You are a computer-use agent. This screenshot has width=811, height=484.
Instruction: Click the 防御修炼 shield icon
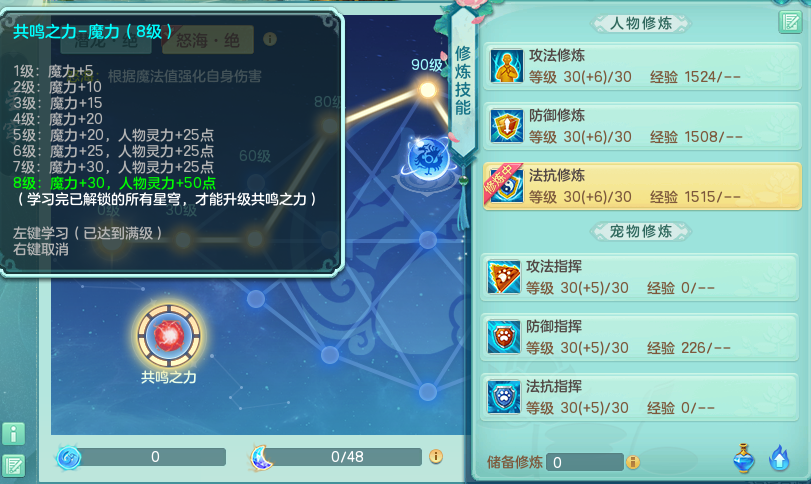point(506,126)
